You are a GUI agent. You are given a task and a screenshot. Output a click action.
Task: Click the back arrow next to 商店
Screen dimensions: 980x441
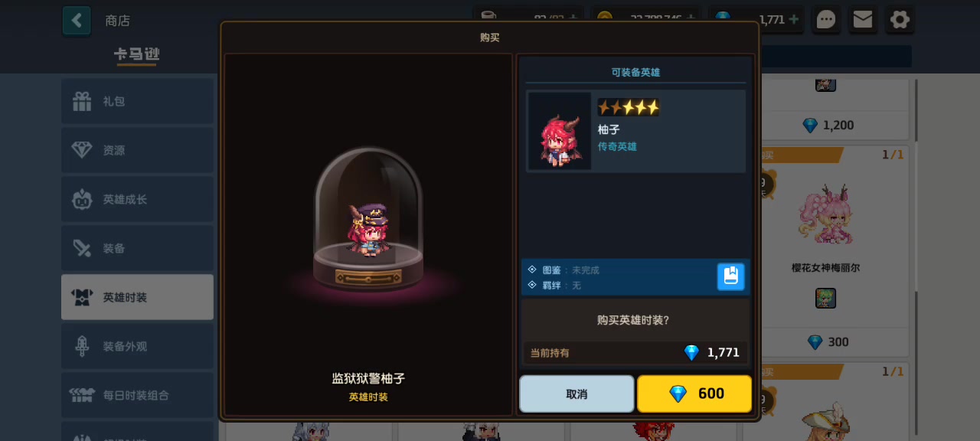tap(77, 21)
